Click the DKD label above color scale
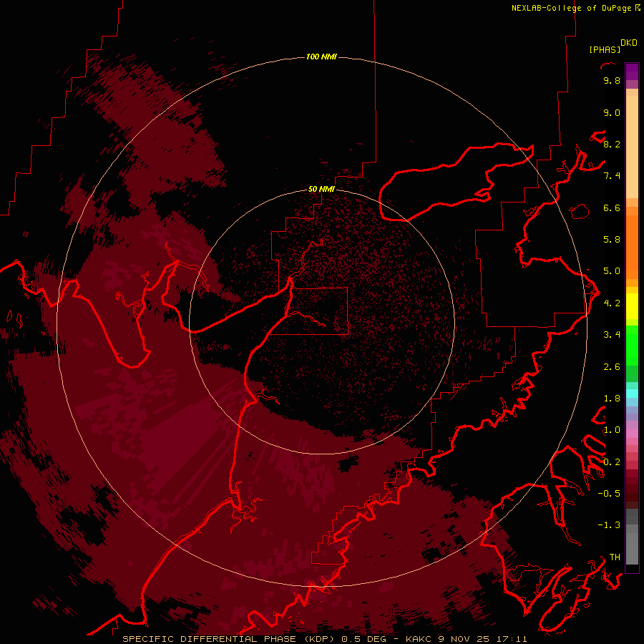Screen dimensions: 644x644 coord(629,42)
